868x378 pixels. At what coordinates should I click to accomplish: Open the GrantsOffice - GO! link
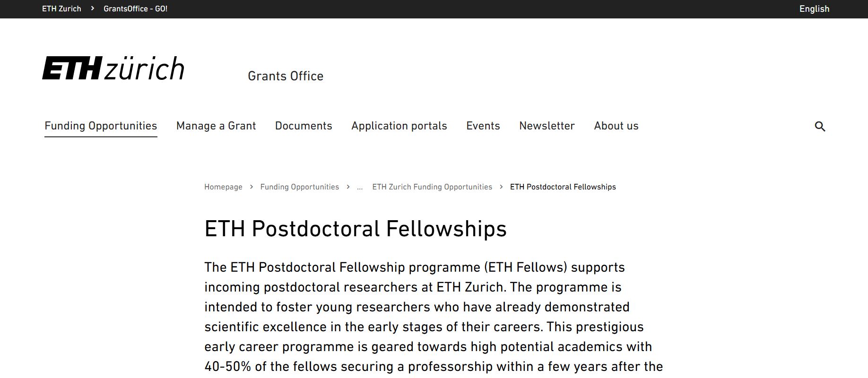135,9
